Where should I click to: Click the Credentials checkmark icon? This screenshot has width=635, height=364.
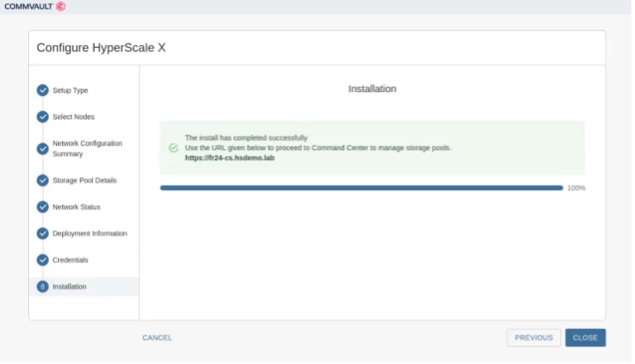[43, 260]
